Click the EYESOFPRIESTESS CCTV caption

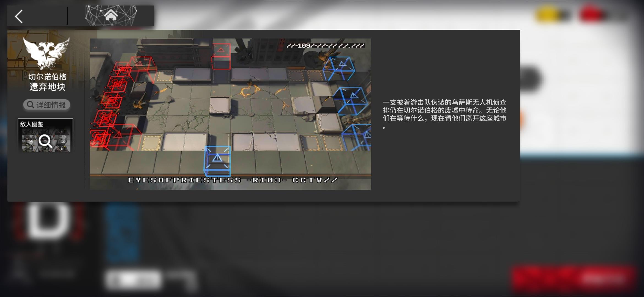[x=233, y=180]
